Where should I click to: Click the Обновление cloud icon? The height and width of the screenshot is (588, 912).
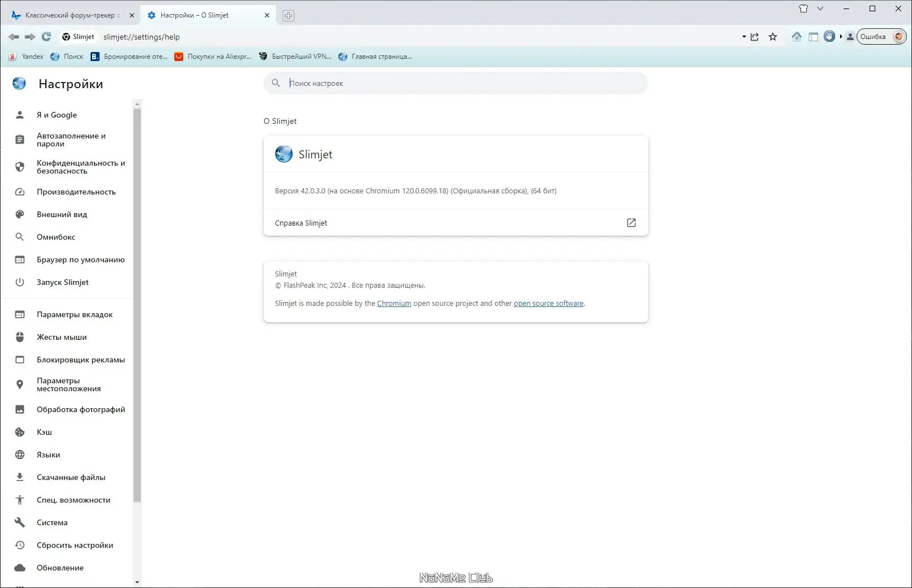(20, 568)
